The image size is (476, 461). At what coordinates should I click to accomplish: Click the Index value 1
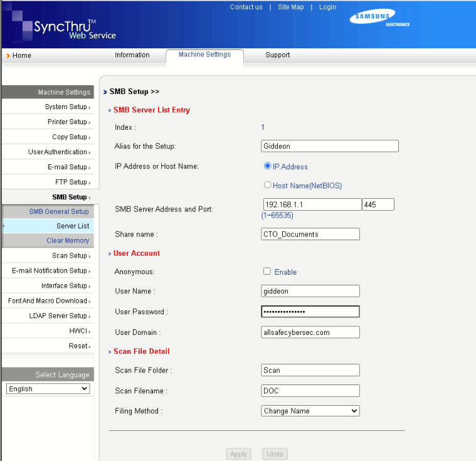click(x=263, y=127)
